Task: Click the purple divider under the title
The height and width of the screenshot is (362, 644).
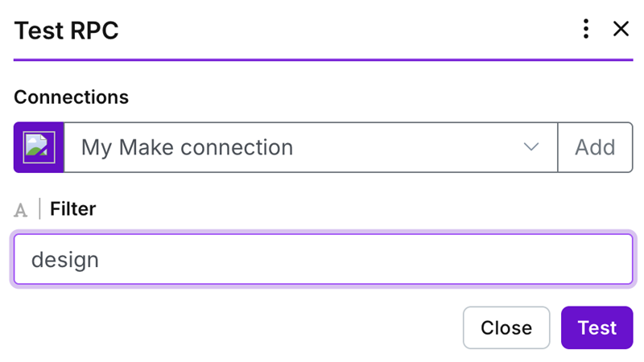Action: (x=322, y=60)
